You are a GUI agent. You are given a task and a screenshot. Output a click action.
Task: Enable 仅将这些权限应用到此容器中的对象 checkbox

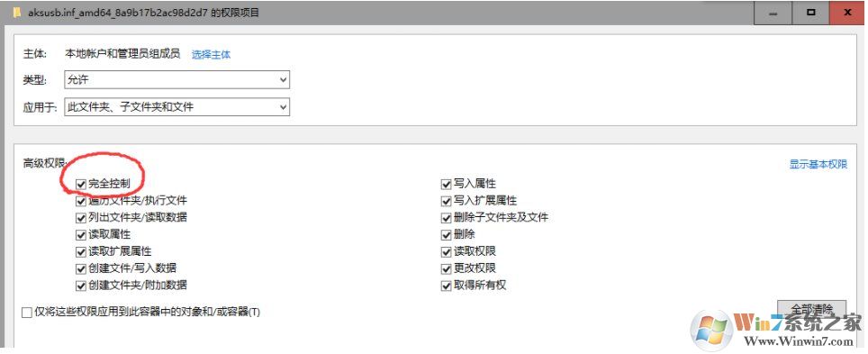tap(27, 313)
